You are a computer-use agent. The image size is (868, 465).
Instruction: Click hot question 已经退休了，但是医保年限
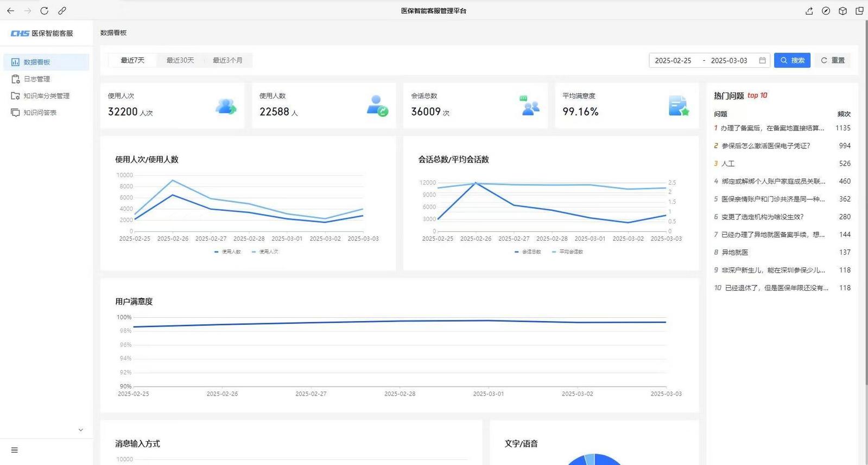click(x=777, y=288)
